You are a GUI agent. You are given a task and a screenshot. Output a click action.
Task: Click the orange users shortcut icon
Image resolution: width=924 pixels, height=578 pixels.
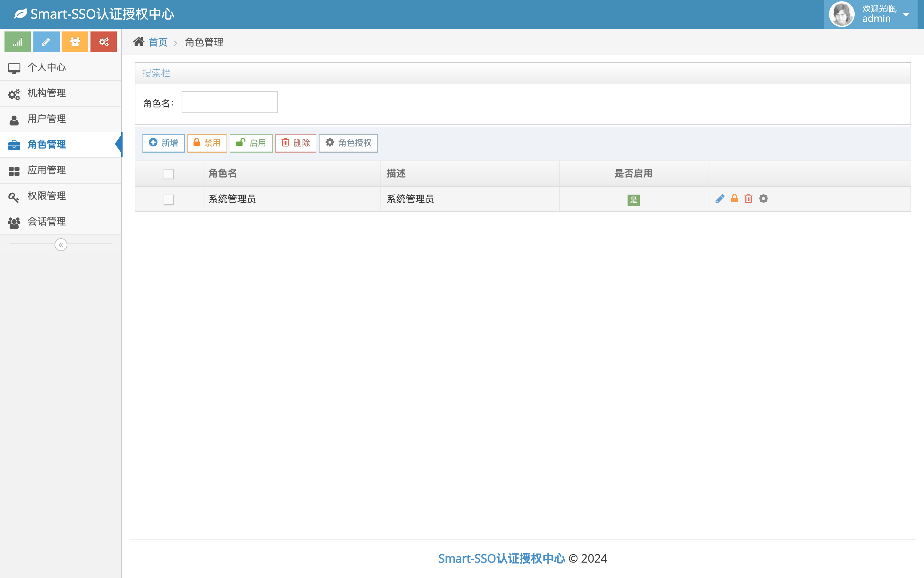pos(75,42)
